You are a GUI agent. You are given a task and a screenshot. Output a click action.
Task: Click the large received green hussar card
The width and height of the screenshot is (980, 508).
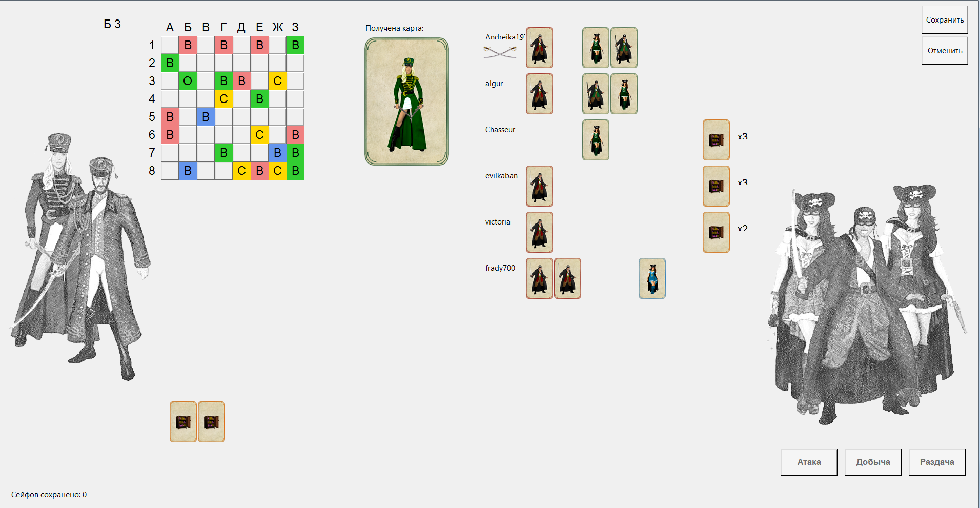pos(406,101)
